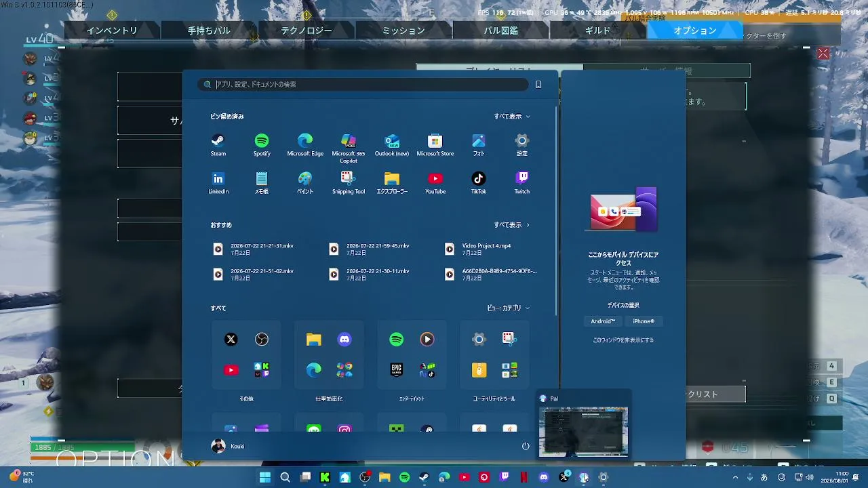Viewport: 868px width, 488px height.
Task: Launch Outlook (new) from pinned apps
Action: click(x=392, y=145)
